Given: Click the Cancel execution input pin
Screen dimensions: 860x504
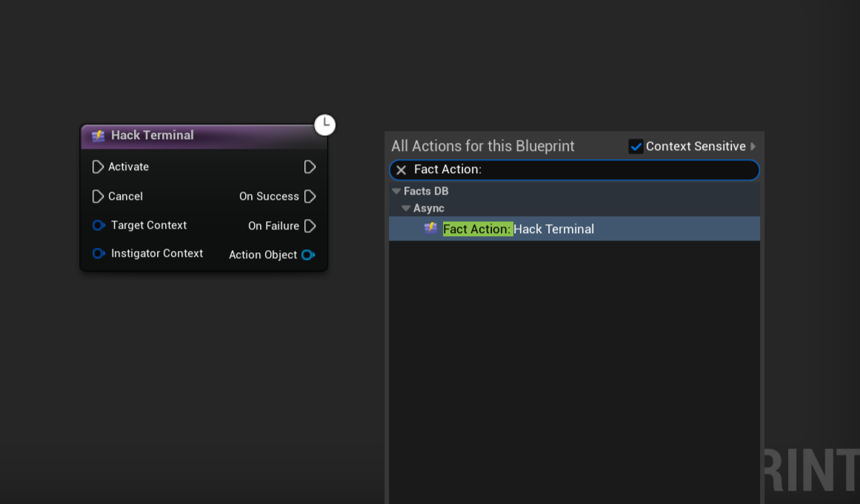Looking at the screenshot, I should pyautogui.click(x=98, y=196).
